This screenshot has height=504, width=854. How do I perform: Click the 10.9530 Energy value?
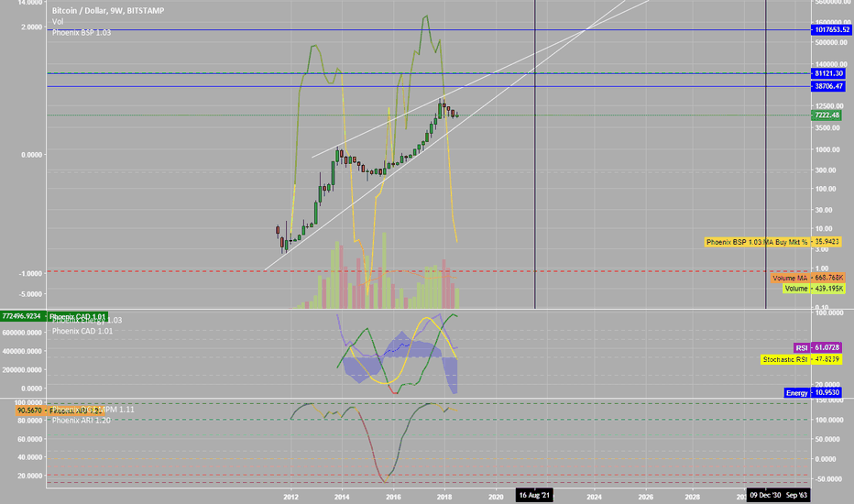point(827,392)
